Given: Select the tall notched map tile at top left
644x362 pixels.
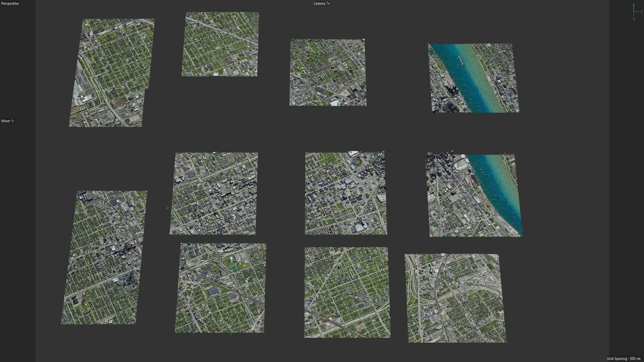Looking at the screenshot, I should 112,73.
